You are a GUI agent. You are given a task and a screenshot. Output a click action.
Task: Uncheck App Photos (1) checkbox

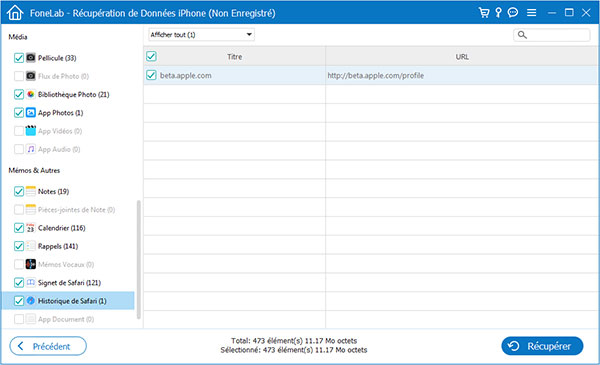point(19,112)
